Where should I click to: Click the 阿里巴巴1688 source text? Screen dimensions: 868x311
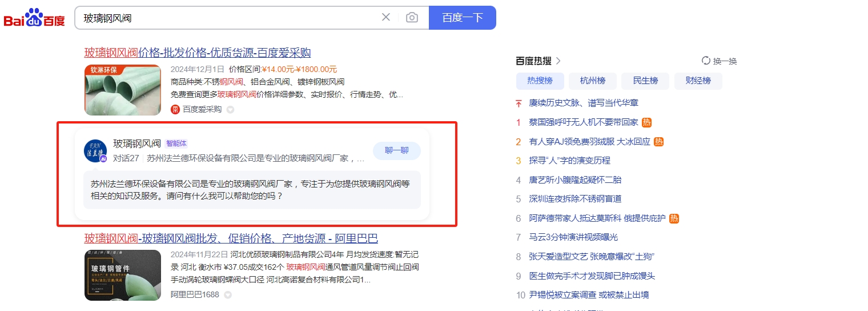(195, 294)
